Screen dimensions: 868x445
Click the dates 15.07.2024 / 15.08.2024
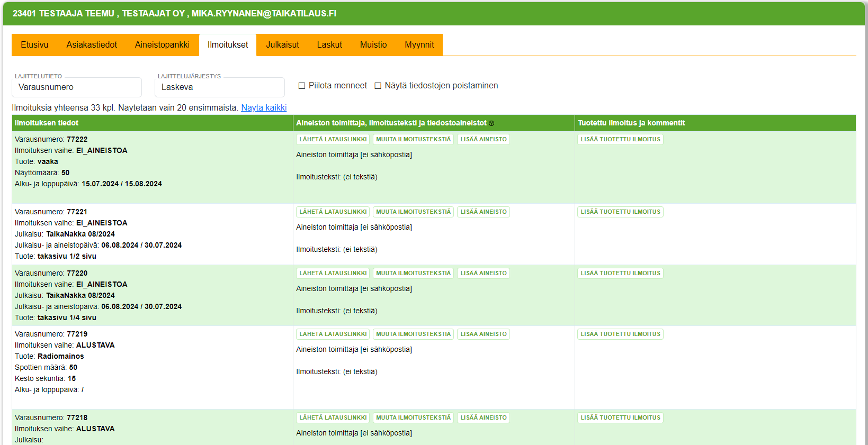click(x=122, y=184)
